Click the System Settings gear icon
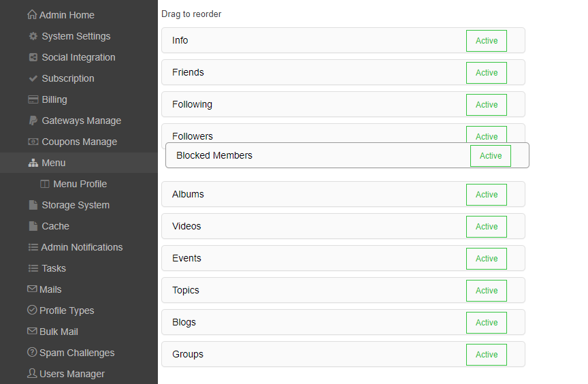588x384 pixels. tap(33, 36)
